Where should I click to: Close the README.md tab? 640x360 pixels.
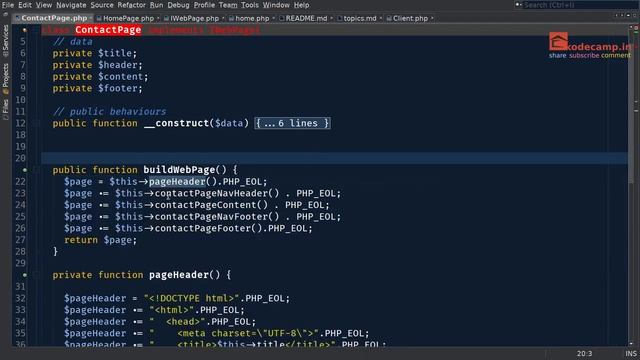(331, 18)
